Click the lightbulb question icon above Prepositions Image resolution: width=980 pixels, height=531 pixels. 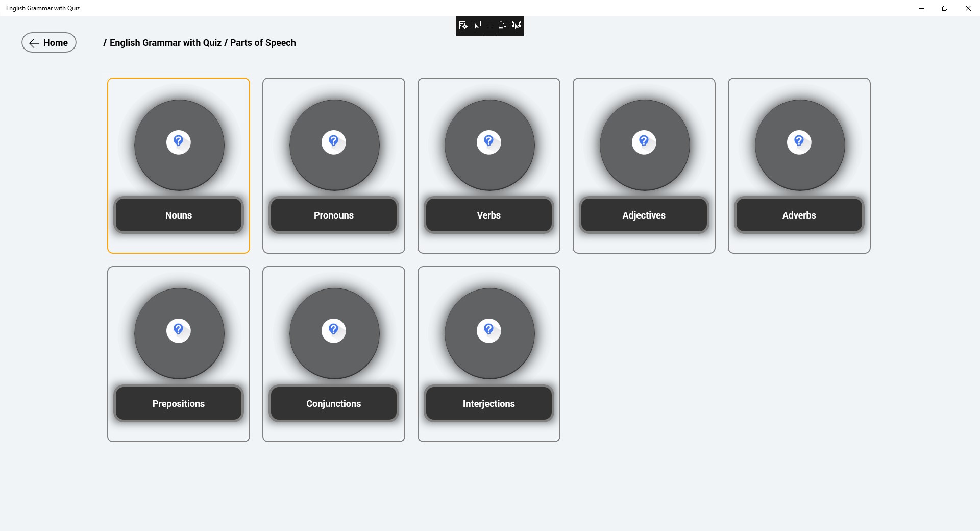point(179,330)
